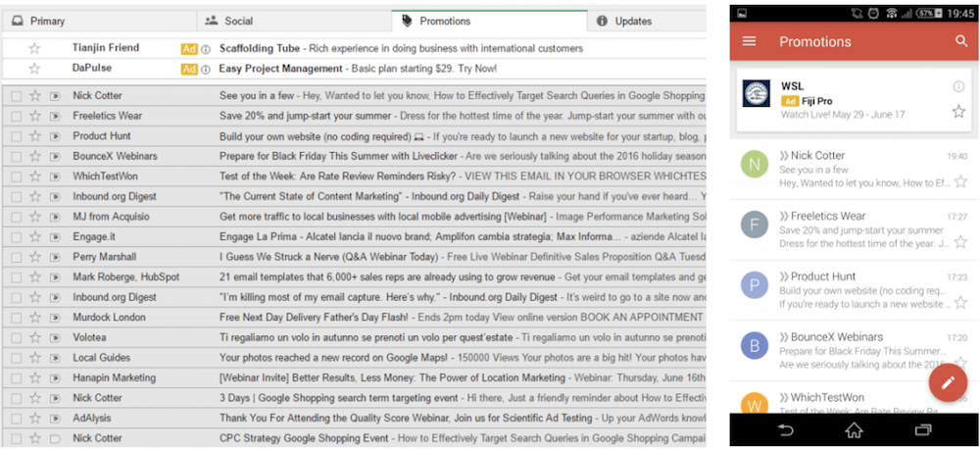This screenshot has height=450, width=980.
Task: Mark Local Guides email as important
Action: [55, 358]
